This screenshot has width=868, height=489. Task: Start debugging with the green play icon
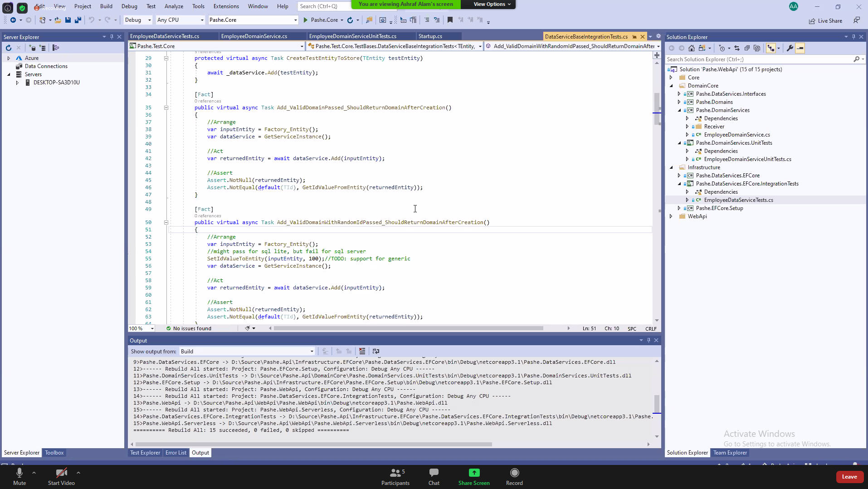tap(306, 20)
